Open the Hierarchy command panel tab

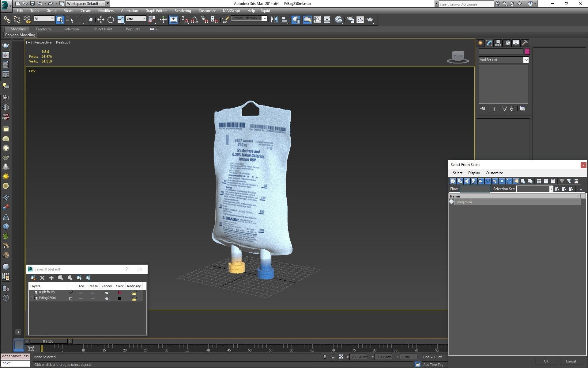tap(498, 43)
